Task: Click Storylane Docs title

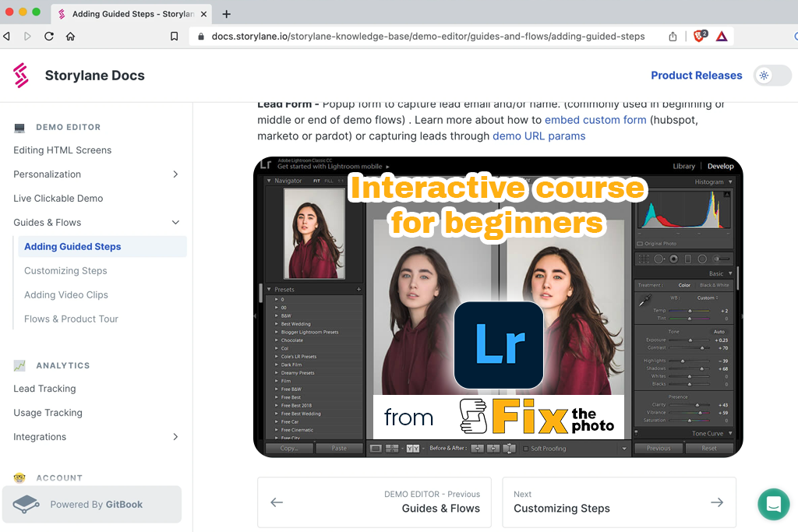Action: pyautogui.click(x=94, y=76)
